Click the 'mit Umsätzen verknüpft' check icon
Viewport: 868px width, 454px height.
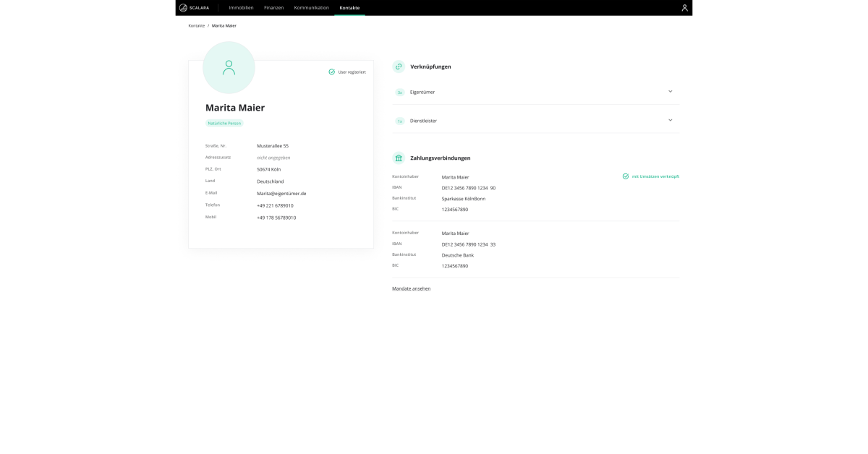[626, 176]
